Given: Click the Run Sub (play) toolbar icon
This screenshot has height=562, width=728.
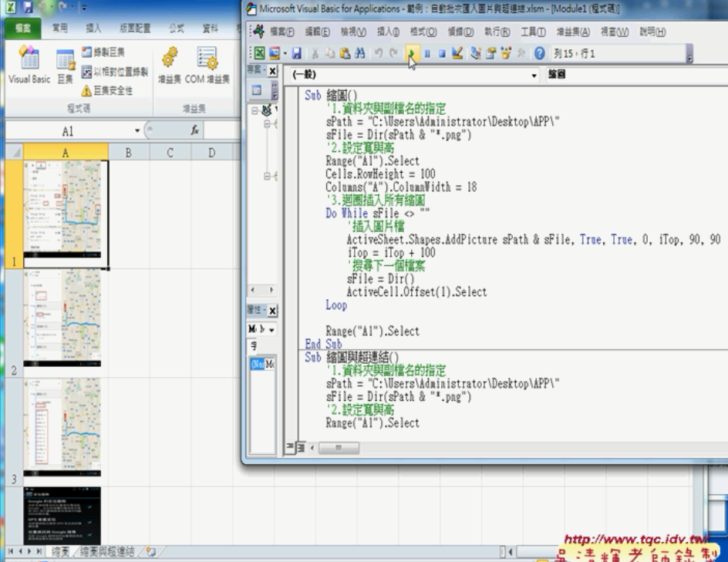Looking at the screenshot, I should point(410,52).
